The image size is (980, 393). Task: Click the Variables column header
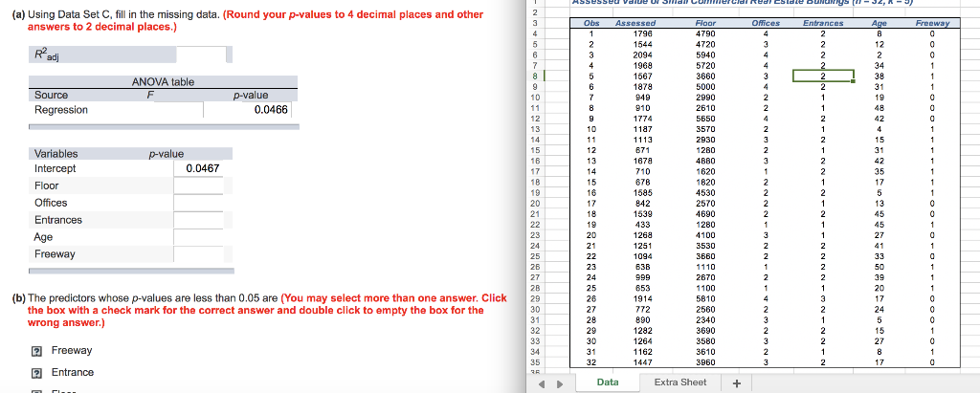[56, 154]
